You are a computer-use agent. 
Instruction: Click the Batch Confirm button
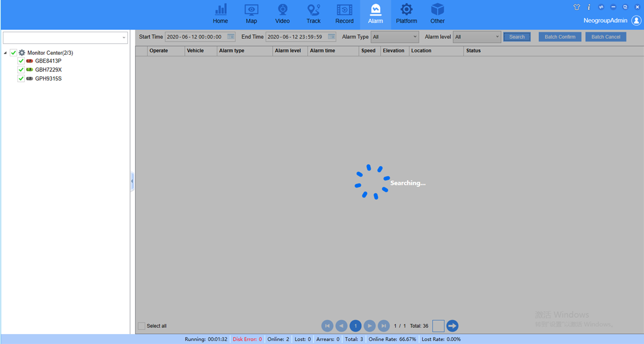(560, 37)
